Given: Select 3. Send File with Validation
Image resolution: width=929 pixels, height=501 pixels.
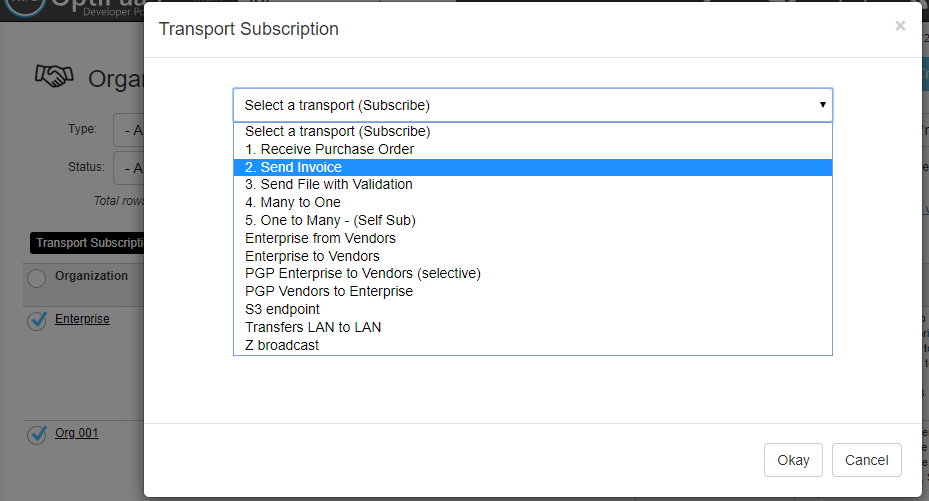Looking at the screenshot, I should pyautogui.click(x=328, y=184).
